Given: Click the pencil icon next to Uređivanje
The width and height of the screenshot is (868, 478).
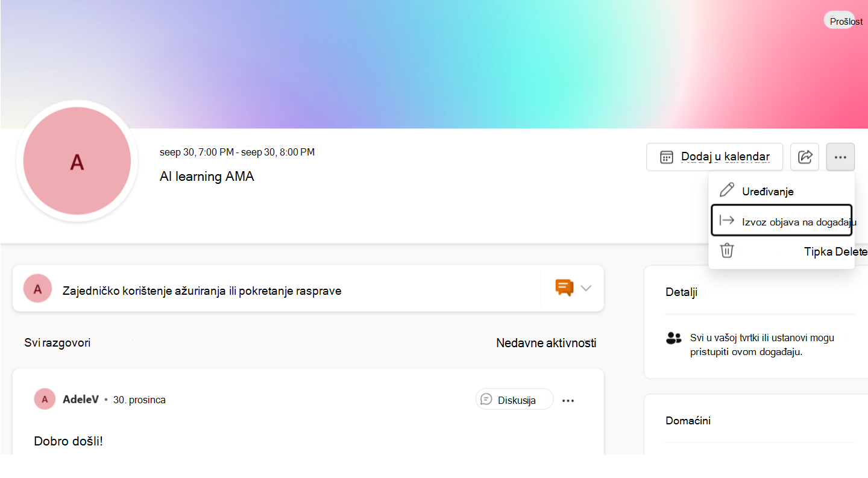Looking at the screenshot, I should [x=727, y=190].
